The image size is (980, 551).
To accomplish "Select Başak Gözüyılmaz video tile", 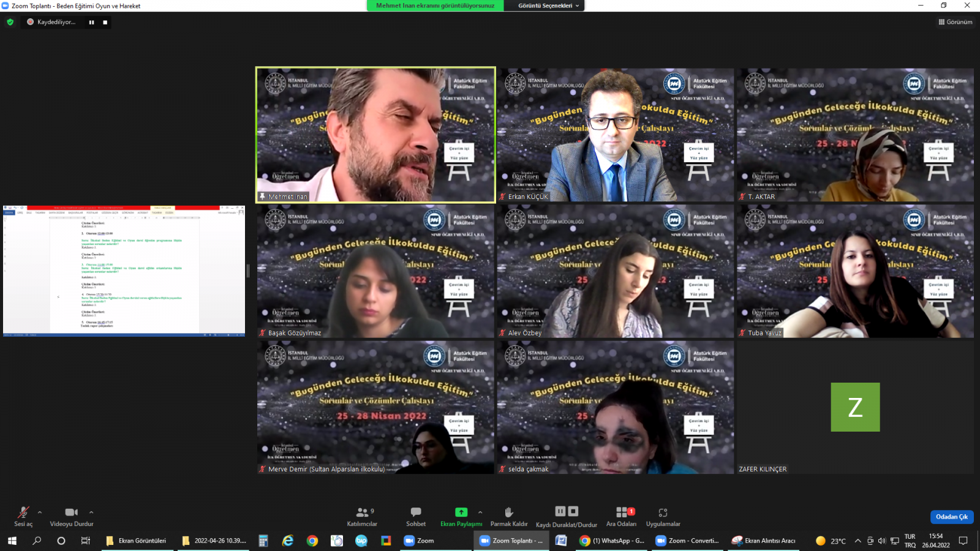I will pos(375,271).
